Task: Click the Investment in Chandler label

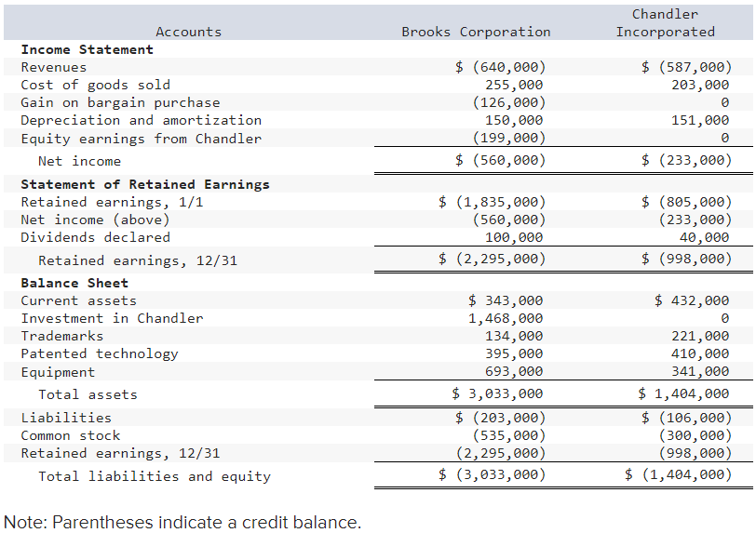Action: click(113, 318)
